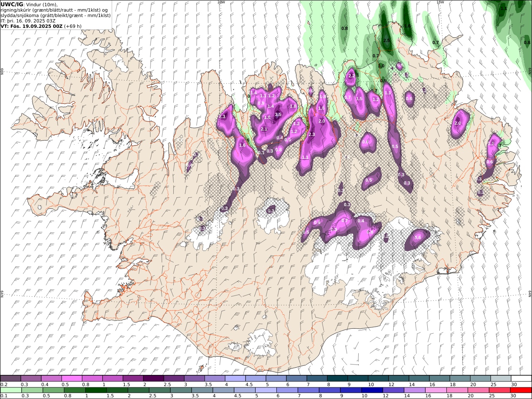Click the 'IT: þri. 16. 09. 2025 03Z' line

click(28, 20)
